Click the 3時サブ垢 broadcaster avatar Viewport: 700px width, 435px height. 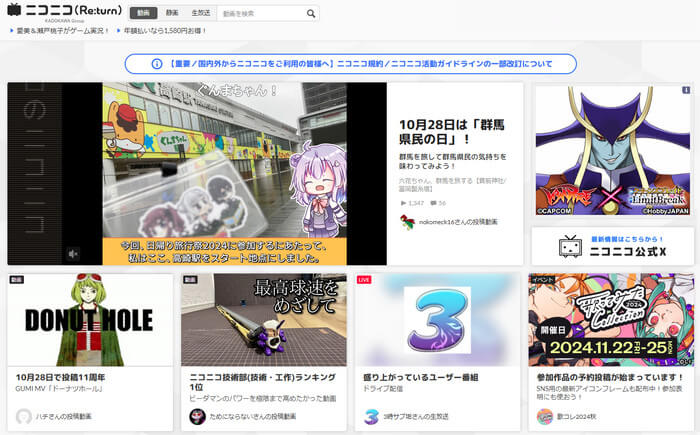click(x=371, y=416)
